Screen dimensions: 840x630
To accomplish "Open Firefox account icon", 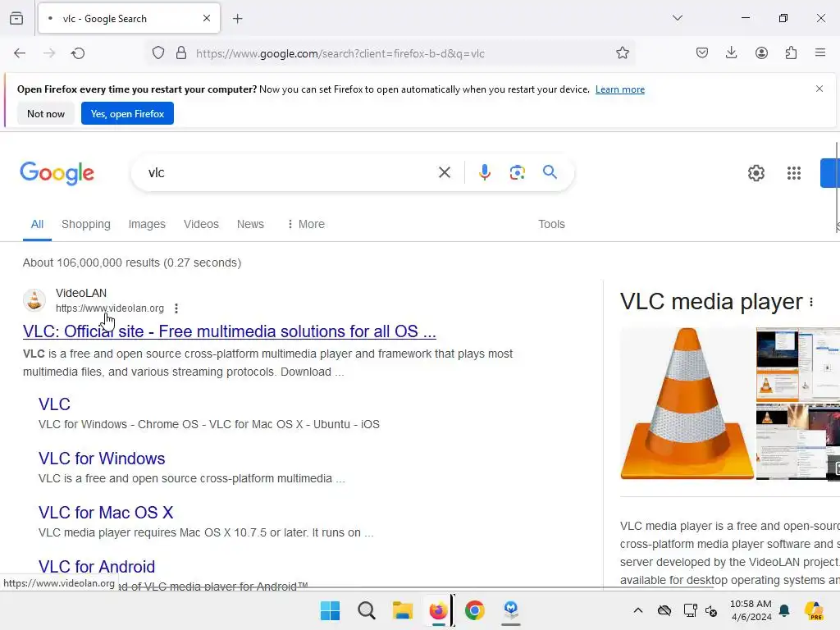I will pos(761,53).
